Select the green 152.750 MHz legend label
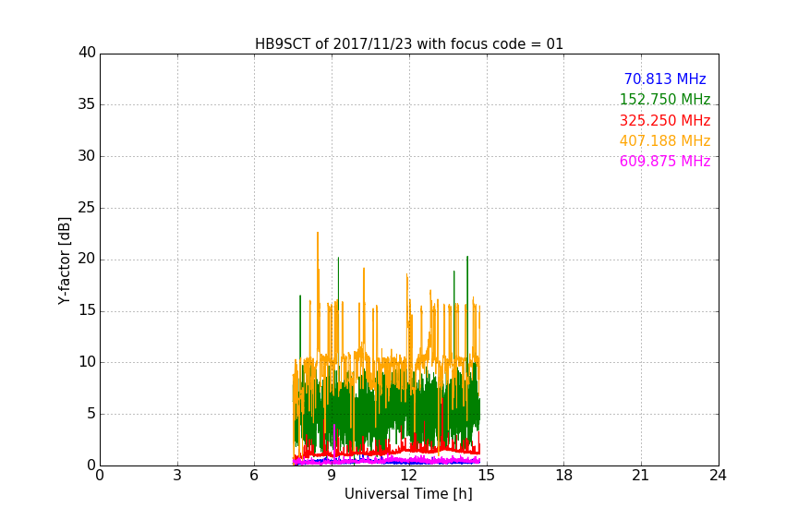Screen dimensions: 798x532 665,99
